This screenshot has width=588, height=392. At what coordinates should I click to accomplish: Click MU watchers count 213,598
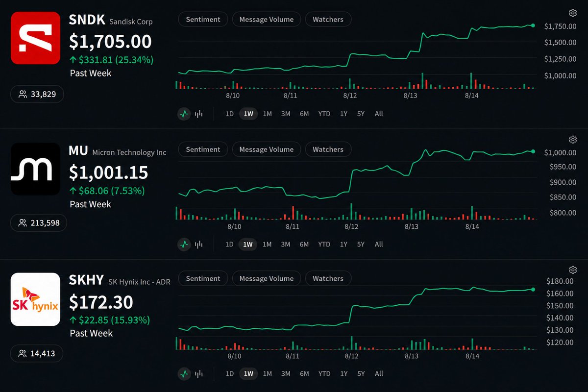(38, 223)
